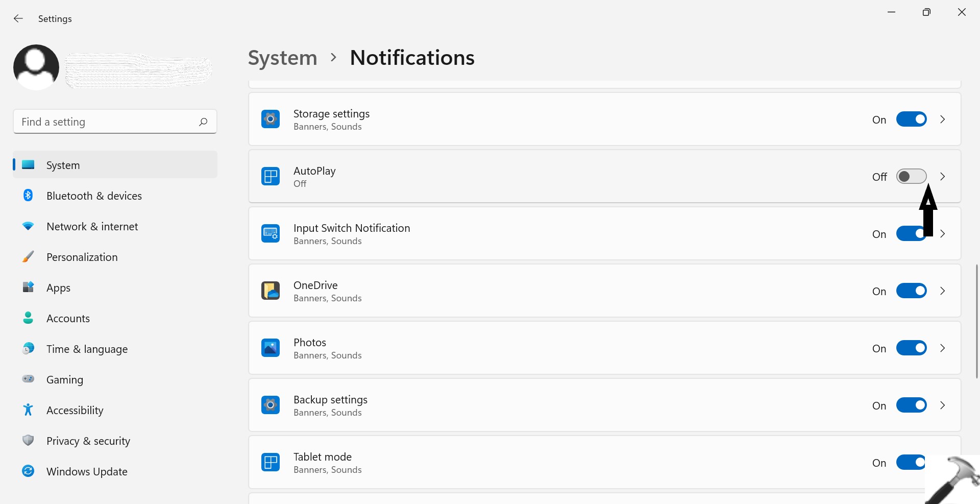Turn off Storage settings notifications
The image size is (980, 504).
911,119
